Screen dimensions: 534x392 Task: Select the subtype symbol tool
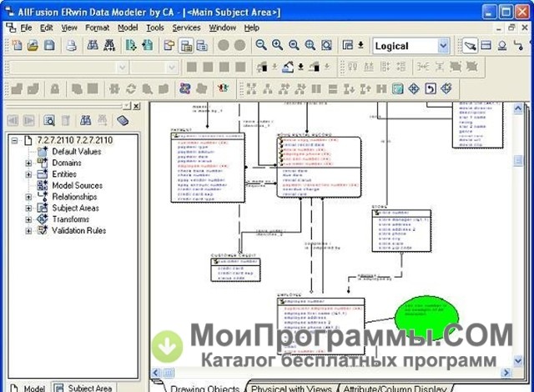pyautogui.click(x=502, y=45)
